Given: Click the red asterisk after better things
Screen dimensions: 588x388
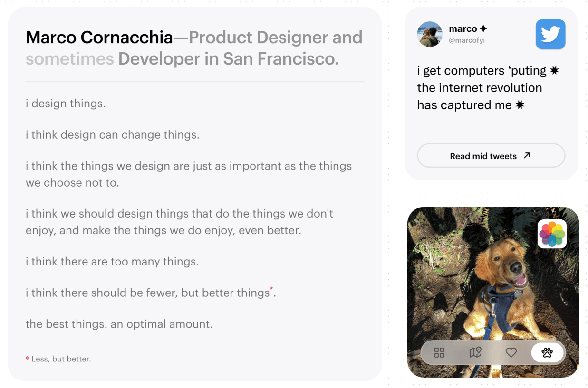Looking at the screenshot, I should pos(271,289).
